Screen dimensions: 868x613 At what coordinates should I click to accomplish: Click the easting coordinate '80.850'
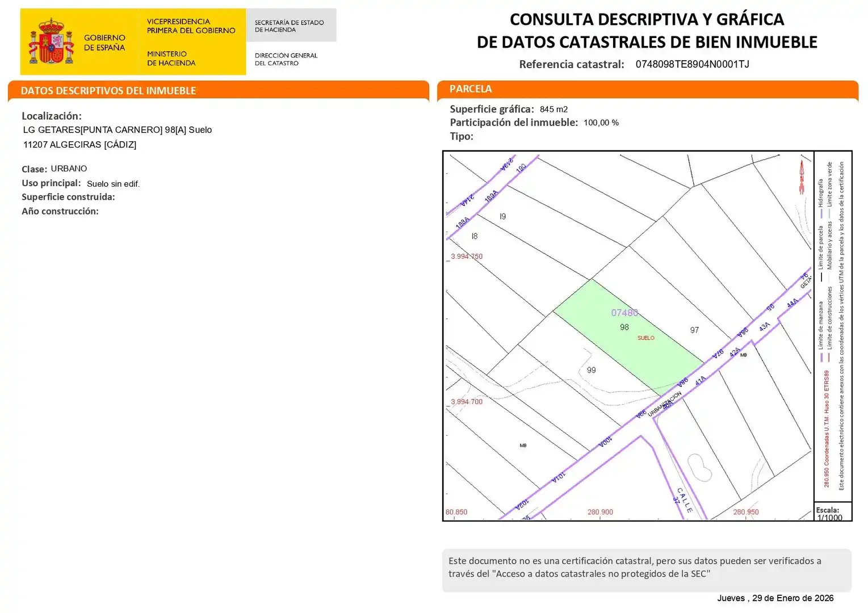[x=456, y=512]
